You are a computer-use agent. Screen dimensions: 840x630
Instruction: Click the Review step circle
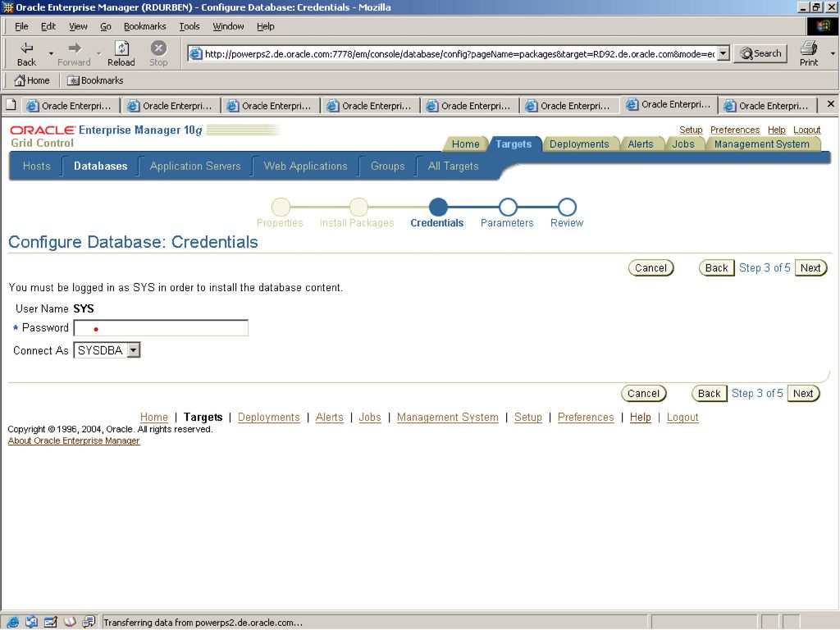[x=567, y=207]
